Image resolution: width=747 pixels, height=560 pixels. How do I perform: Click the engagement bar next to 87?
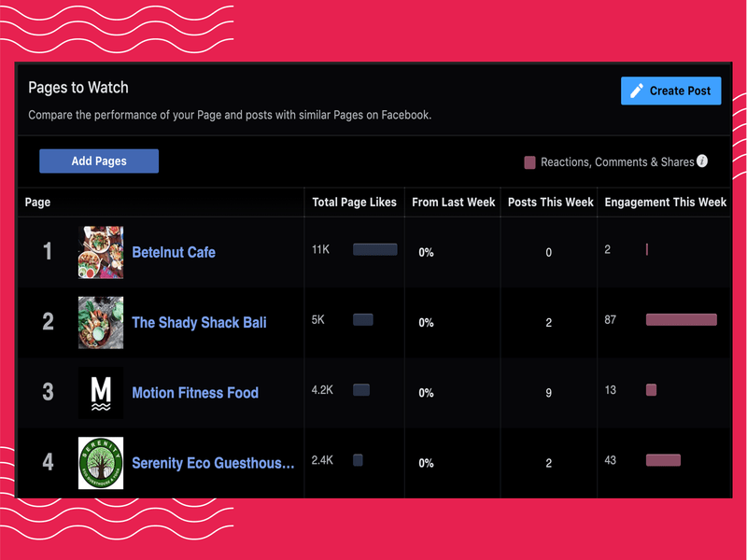pos(682,319)
